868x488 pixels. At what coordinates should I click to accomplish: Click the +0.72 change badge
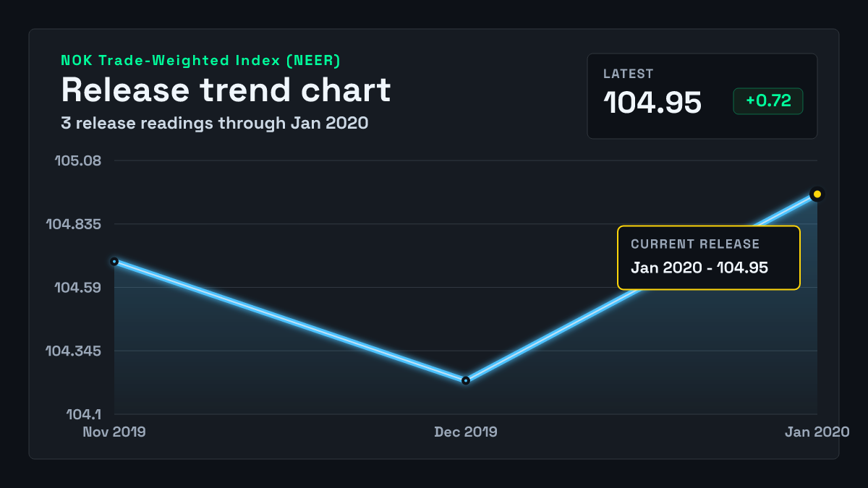click(x=768, y=101)
